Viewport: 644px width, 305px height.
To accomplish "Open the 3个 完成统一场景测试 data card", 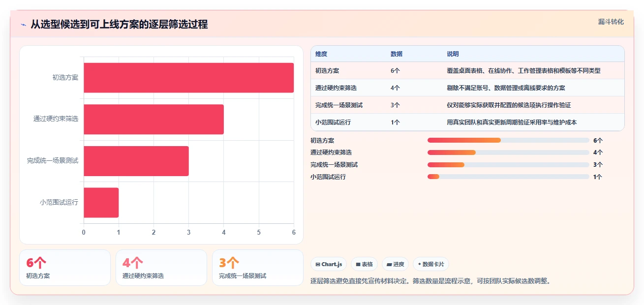I will (258, 268).
